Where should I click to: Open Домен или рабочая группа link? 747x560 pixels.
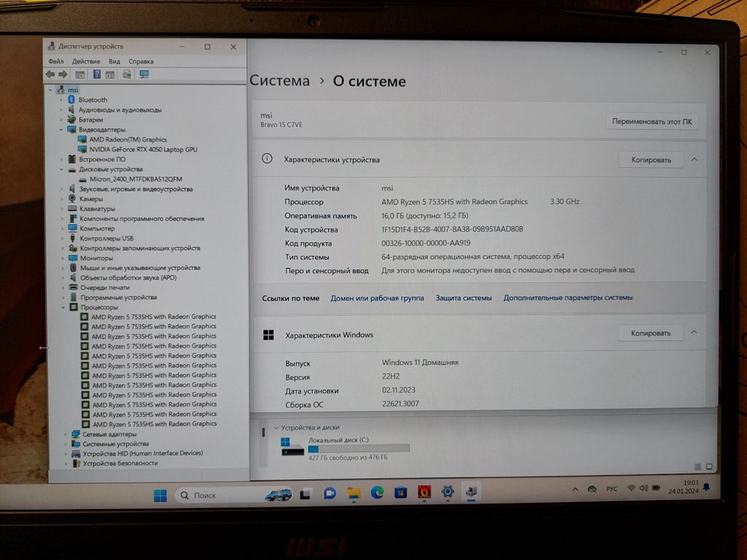(377, 298)
